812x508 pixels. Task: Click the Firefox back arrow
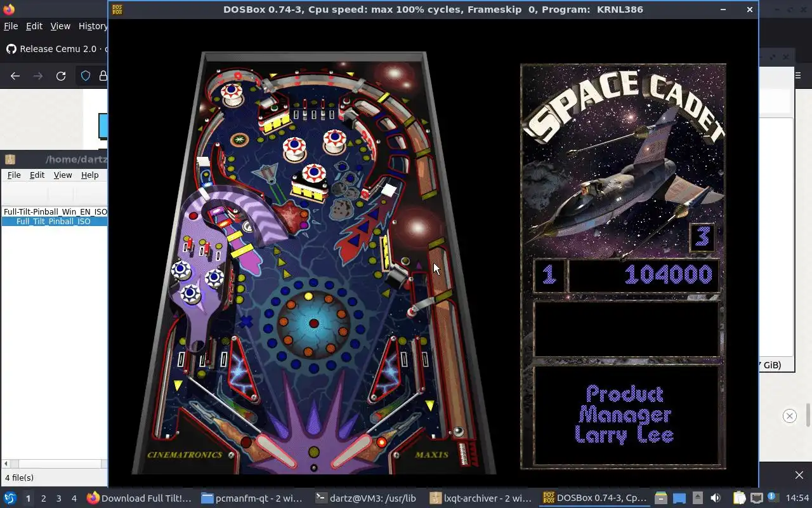tap(15, 76)
